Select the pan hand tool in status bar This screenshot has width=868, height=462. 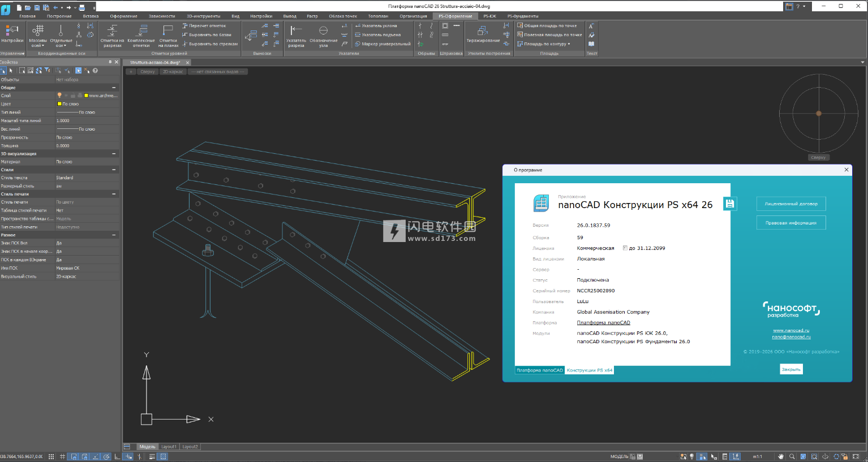tap(781, 456)
